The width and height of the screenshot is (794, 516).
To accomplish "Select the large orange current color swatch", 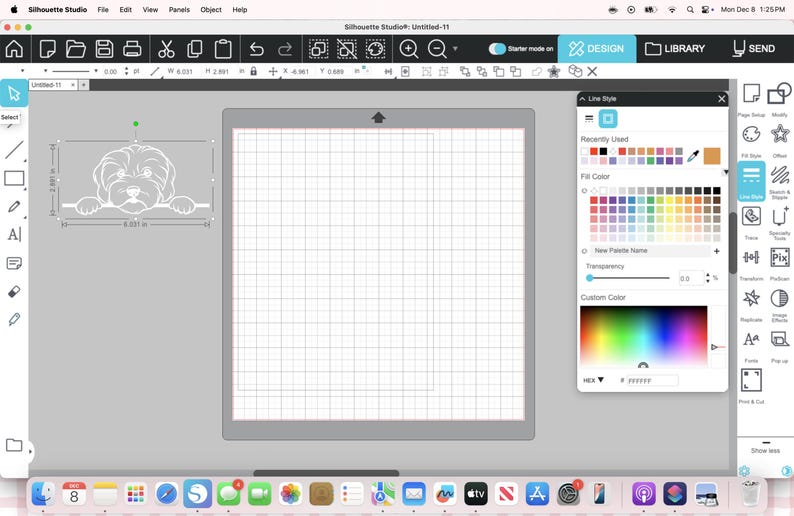I will 711,156.
